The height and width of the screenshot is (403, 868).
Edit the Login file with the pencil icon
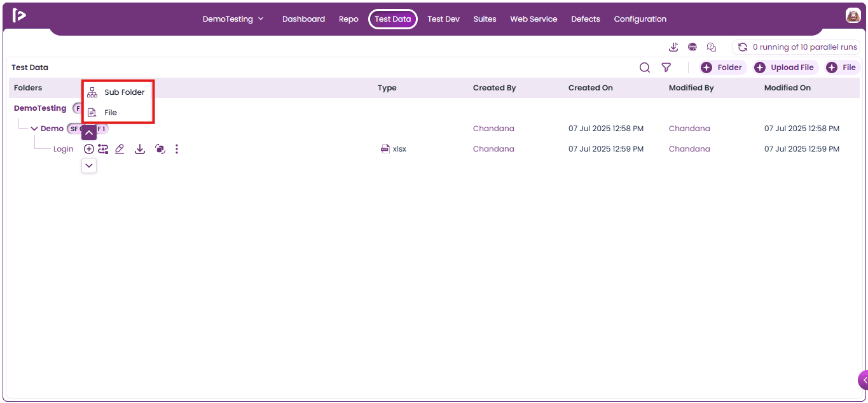(x=120, y=149)
